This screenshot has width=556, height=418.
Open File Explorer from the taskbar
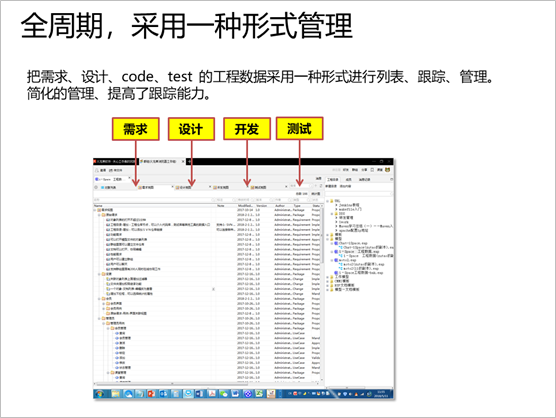(x=116, y=394)
